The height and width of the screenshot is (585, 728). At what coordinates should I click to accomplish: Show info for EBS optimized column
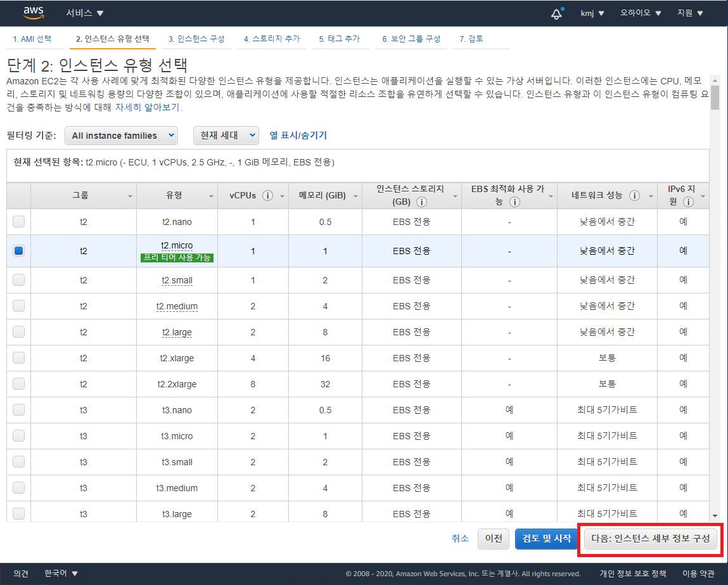tap(514, 202)
